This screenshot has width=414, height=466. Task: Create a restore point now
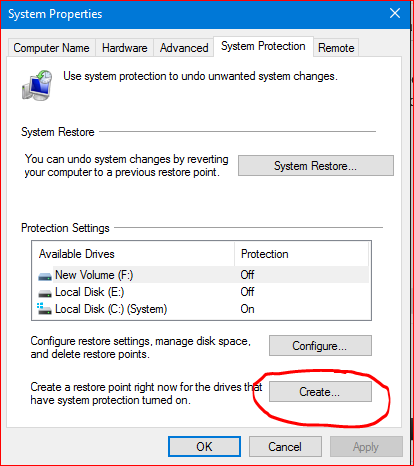coord(320,392)
